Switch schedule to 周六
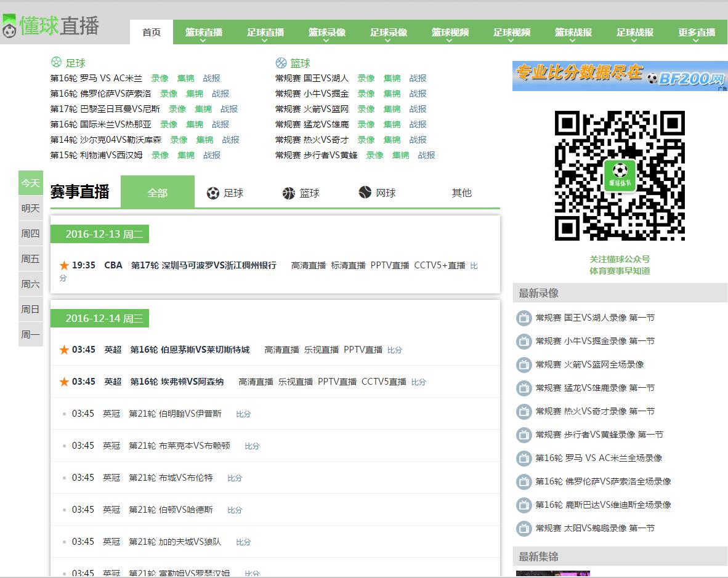 point(31,284)
